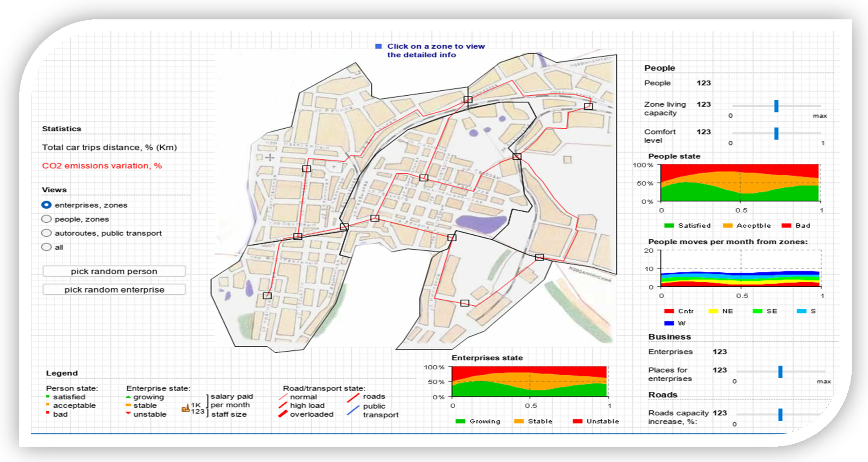Select the 'enterprises, zones' view option
This screenshot has width=868, height=462.
47,205
